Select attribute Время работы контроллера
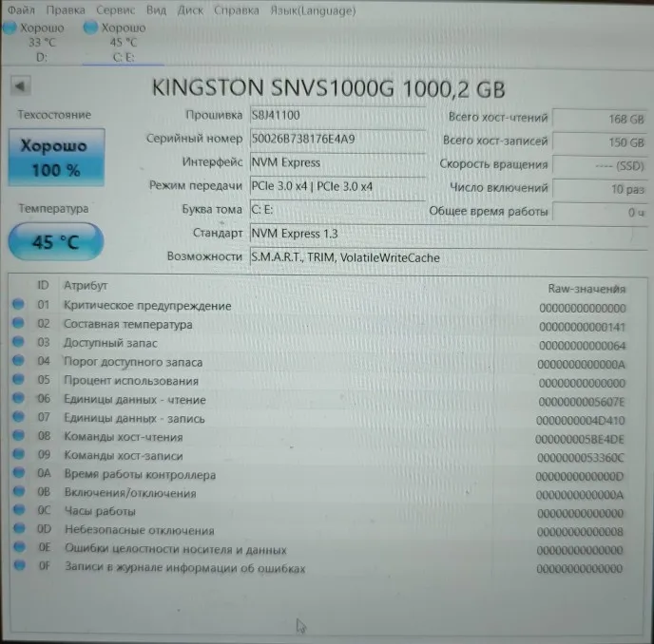This screenshot has height=644, width=654. [x=140, y=474]
